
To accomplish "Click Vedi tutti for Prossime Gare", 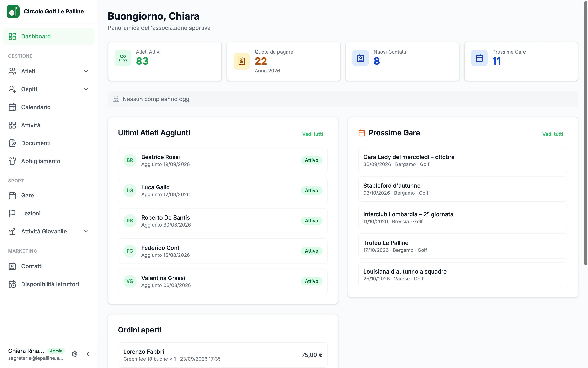I will [552, 134].
